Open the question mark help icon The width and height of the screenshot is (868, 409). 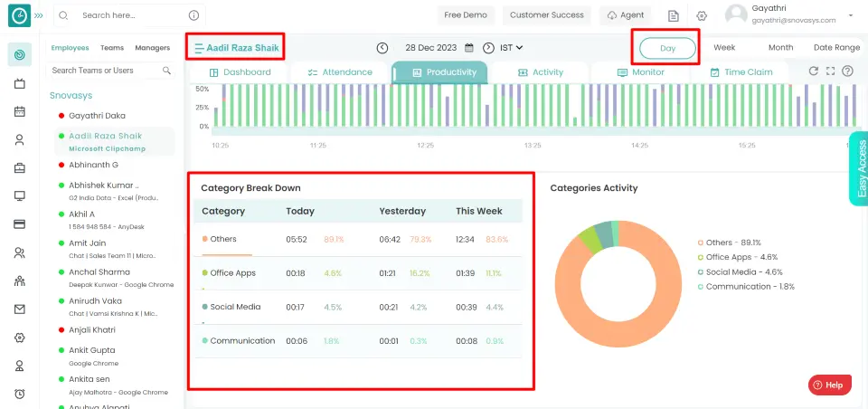tap(847, 71)
